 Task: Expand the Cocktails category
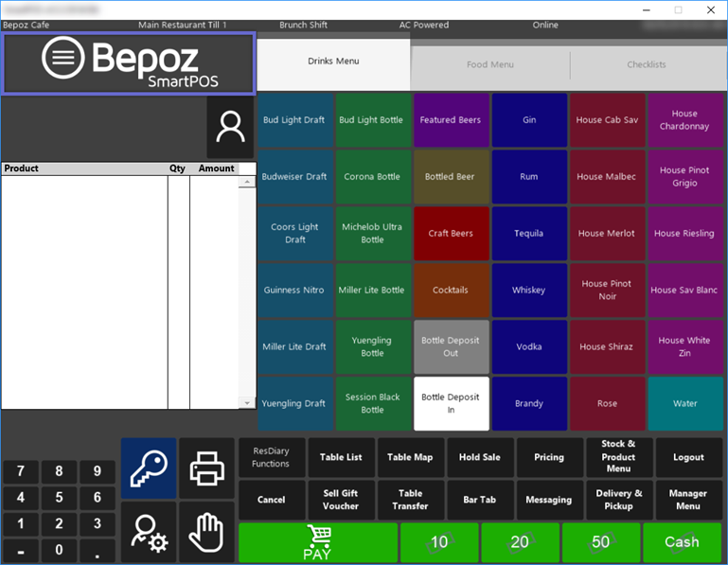[x=451, y=291]
